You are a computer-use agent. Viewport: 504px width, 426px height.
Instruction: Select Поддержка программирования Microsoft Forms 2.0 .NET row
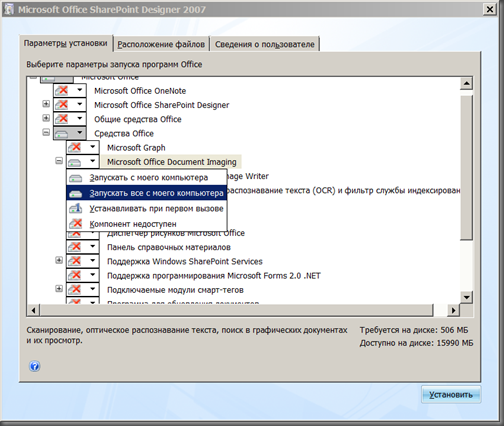214,276
